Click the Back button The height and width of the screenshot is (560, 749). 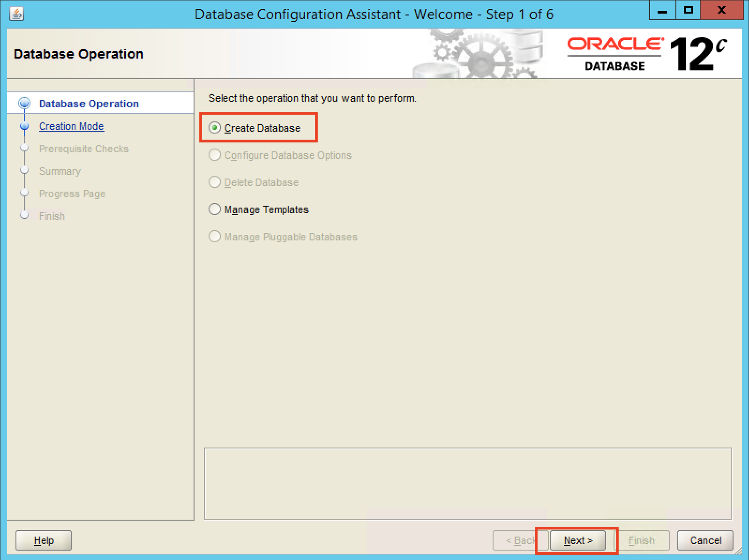521,540
